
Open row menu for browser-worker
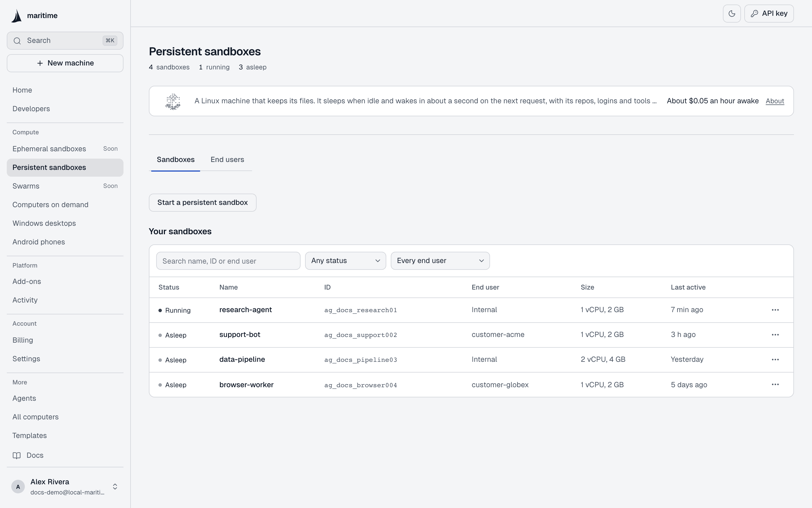point(775,384)
